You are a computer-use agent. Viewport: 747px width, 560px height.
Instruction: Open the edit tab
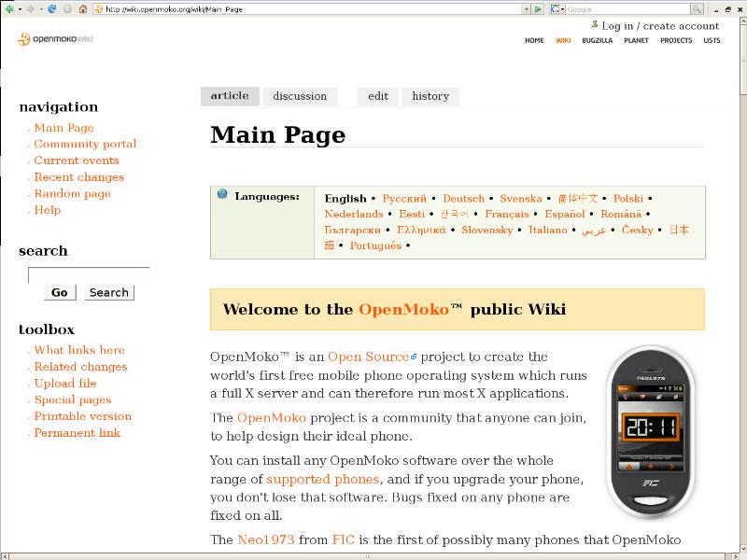point(378,97)
